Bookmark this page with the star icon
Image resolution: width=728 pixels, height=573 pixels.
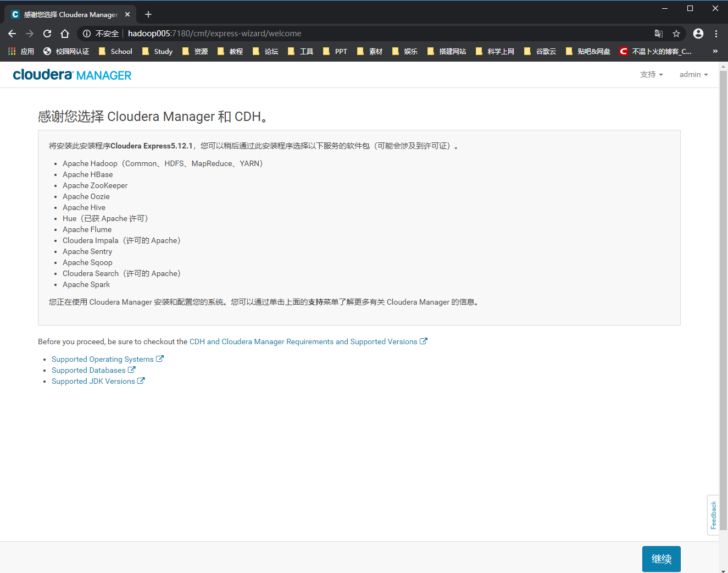(676, 34)
